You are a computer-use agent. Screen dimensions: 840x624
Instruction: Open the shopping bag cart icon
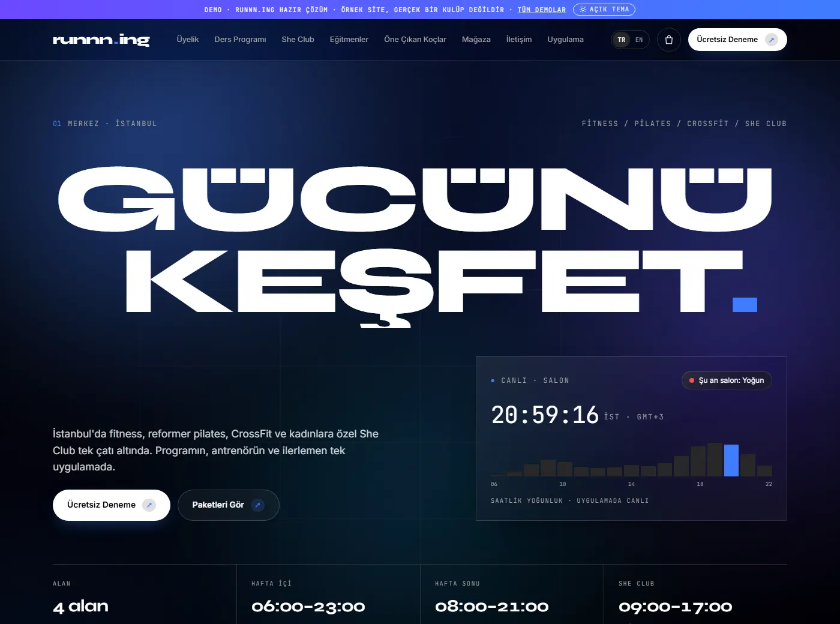(669, 40)
